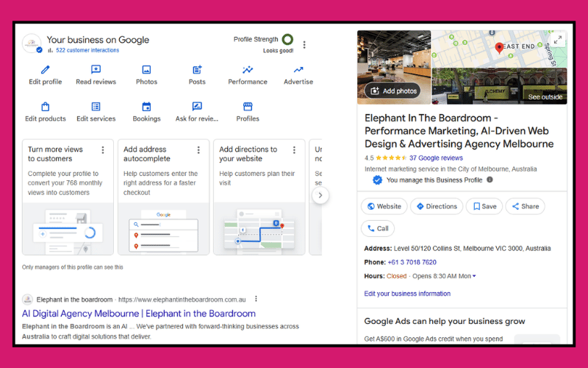Screen dimensions: 588x368
Task: Show next suggestion cards with arrow
Action: coord(320,195)
